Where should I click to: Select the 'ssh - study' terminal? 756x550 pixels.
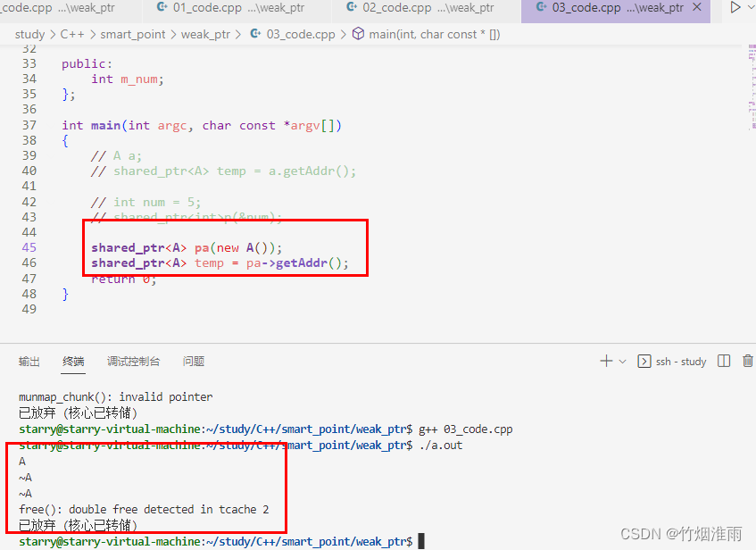(671, 362)
